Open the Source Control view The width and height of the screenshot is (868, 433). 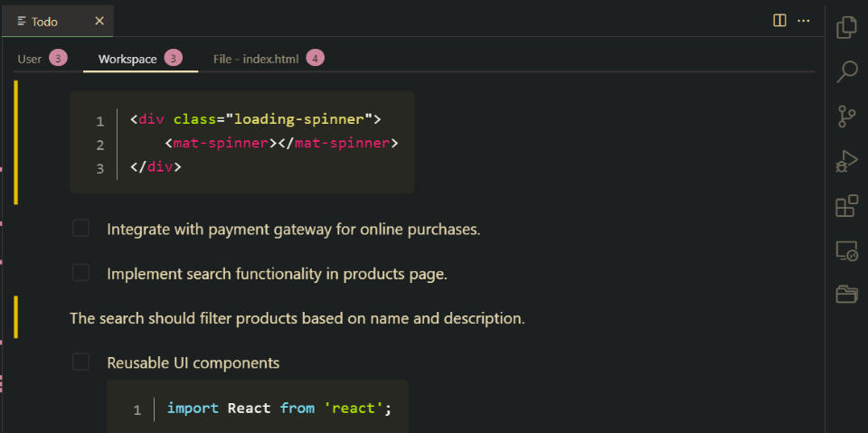(x=846, y=117)
